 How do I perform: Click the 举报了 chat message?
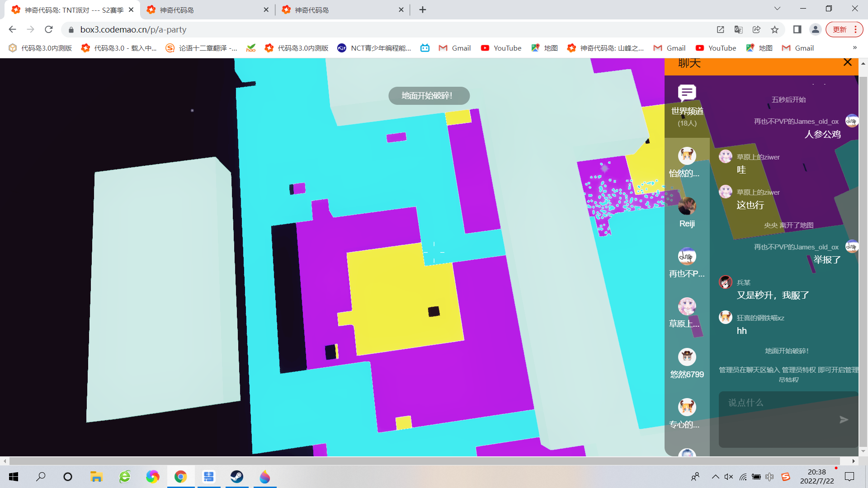827,260
